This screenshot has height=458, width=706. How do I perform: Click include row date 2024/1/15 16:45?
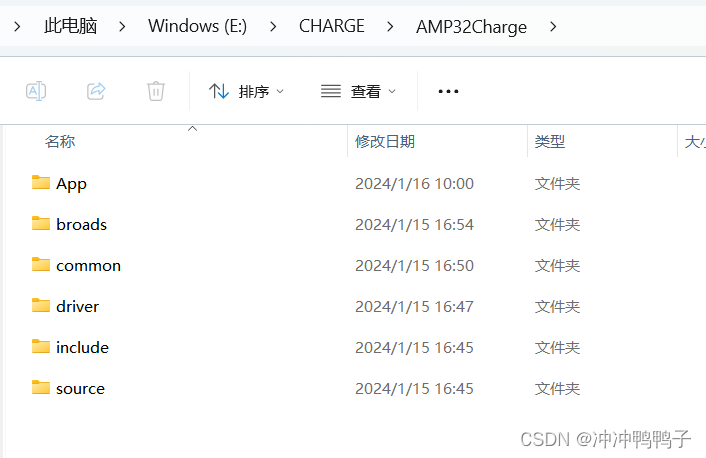414,348
